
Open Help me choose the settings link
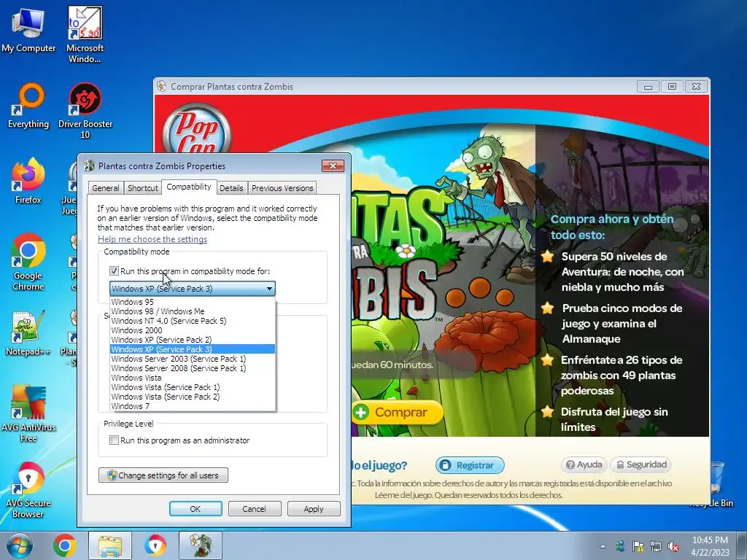click(152, 239)
